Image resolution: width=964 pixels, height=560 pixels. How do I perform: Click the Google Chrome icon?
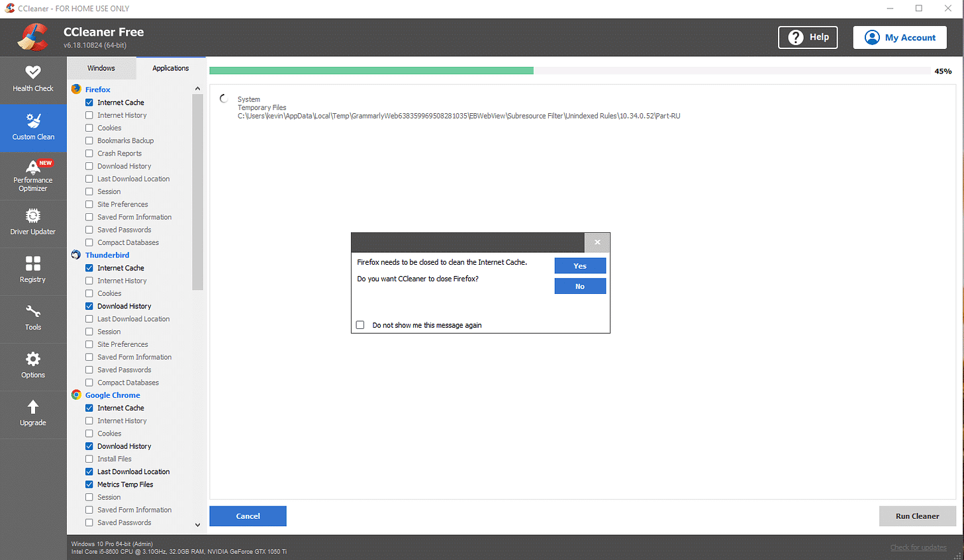[x=76, y=395]
